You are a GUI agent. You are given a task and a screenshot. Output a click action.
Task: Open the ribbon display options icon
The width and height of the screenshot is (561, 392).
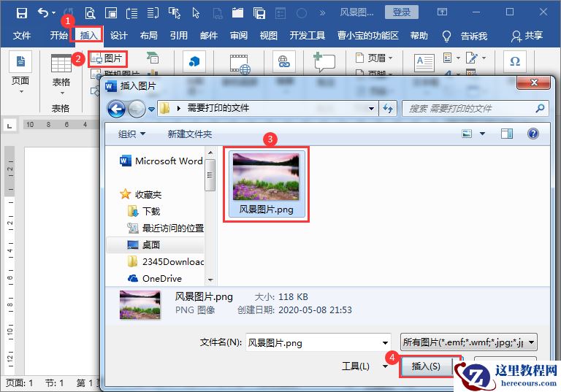(x=442, y=12)
